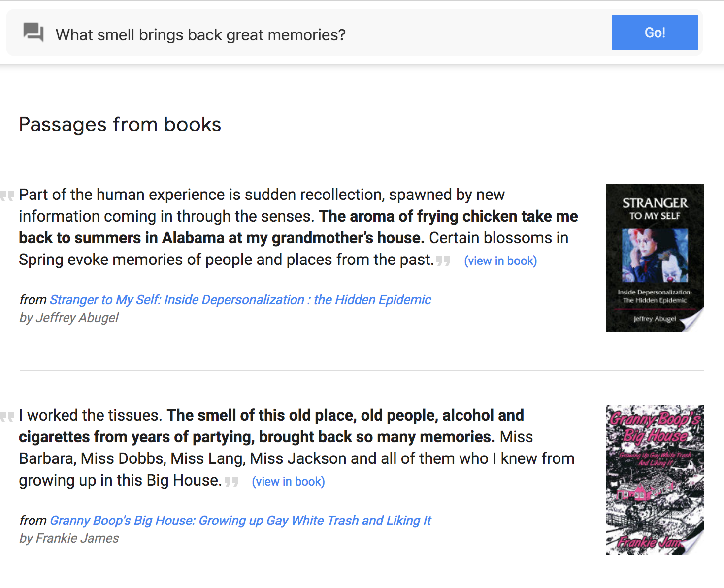Open 'view in book' for Stranger to My Self passage

pyautogui.click(x=500, y=261)
